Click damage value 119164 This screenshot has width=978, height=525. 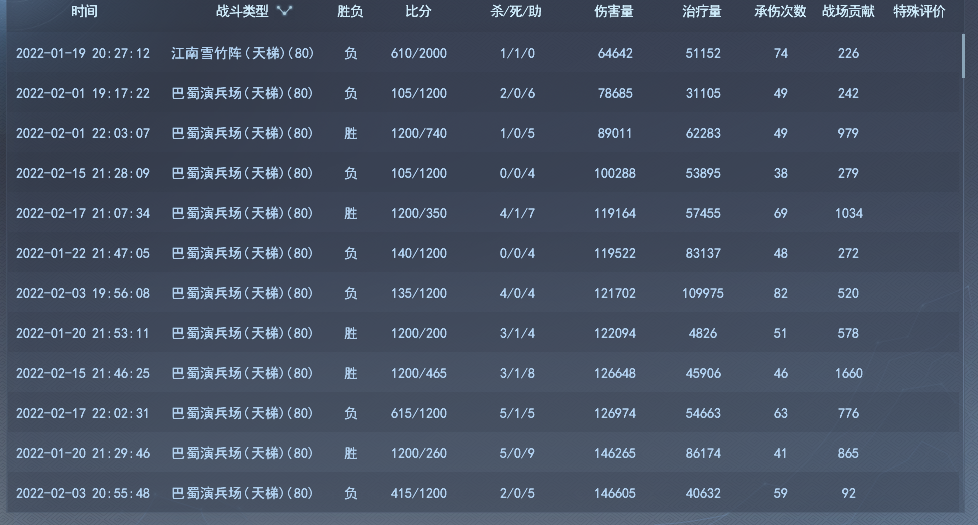(615, 213)
